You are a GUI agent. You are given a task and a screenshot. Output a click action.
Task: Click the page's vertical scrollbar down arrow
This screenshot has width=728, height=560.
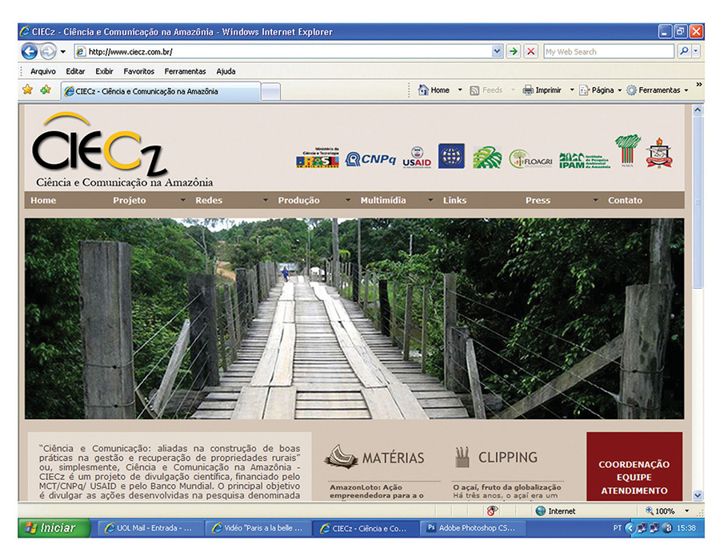coord(698,495)
